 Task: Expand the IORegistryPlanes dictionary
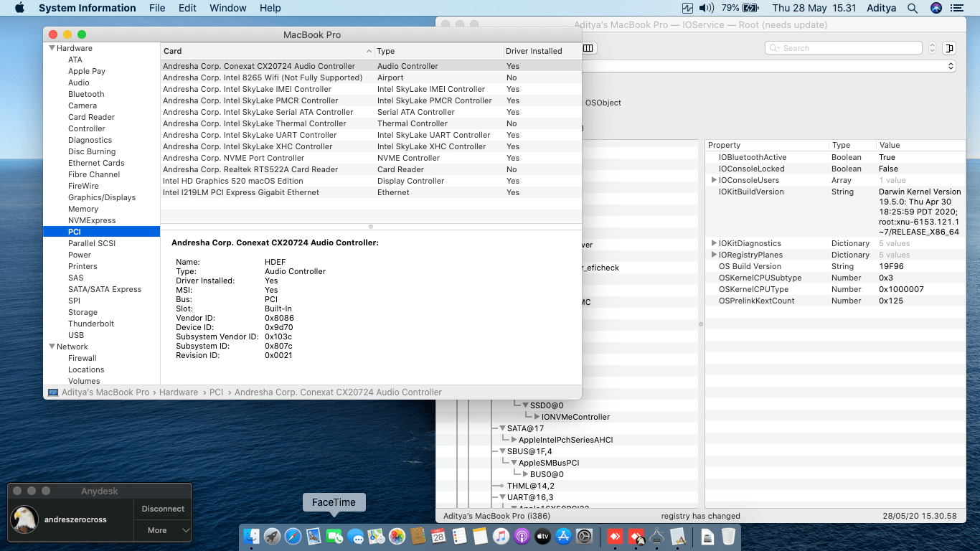714,255
